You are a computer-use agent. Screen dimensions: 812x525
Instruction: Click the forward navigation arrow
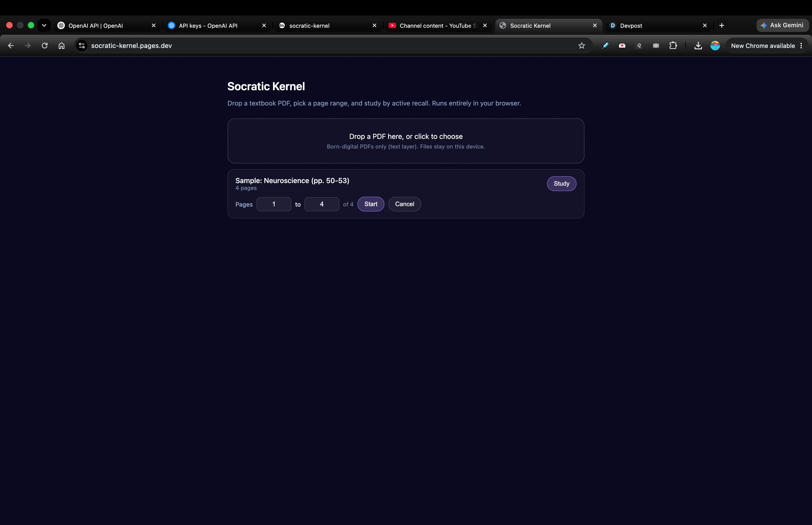tap(27, 46)
